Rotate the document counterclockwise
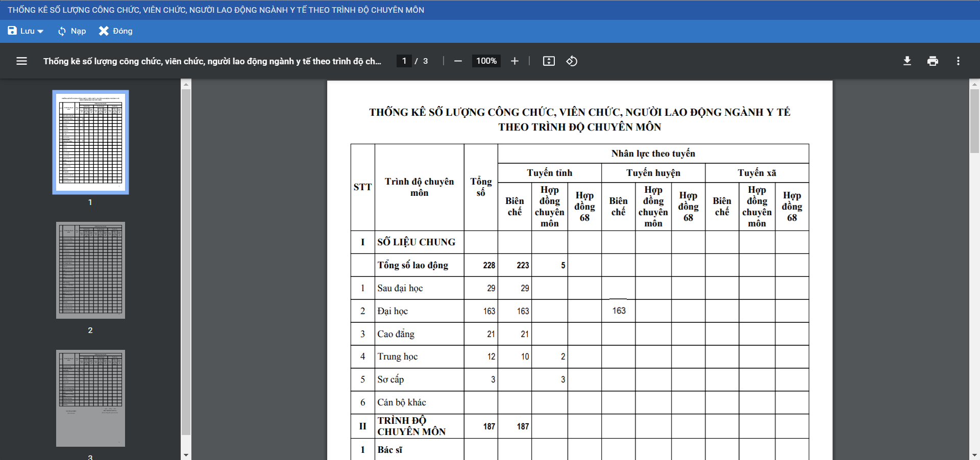The width and height of the screenshot is (980, 460). tap(572, 61)
